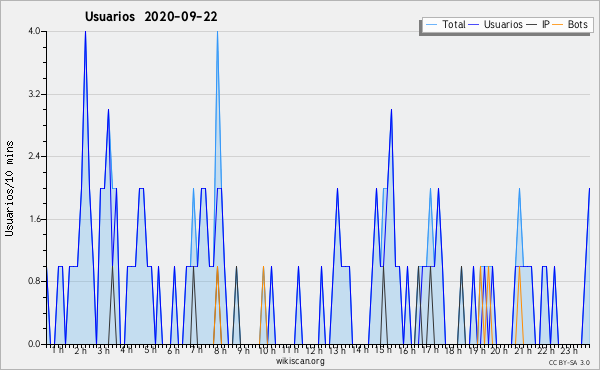This screenshot has height=370, width=600.
Task: Click the '18 h' x-axis label
Action: [x=453, y=350]
